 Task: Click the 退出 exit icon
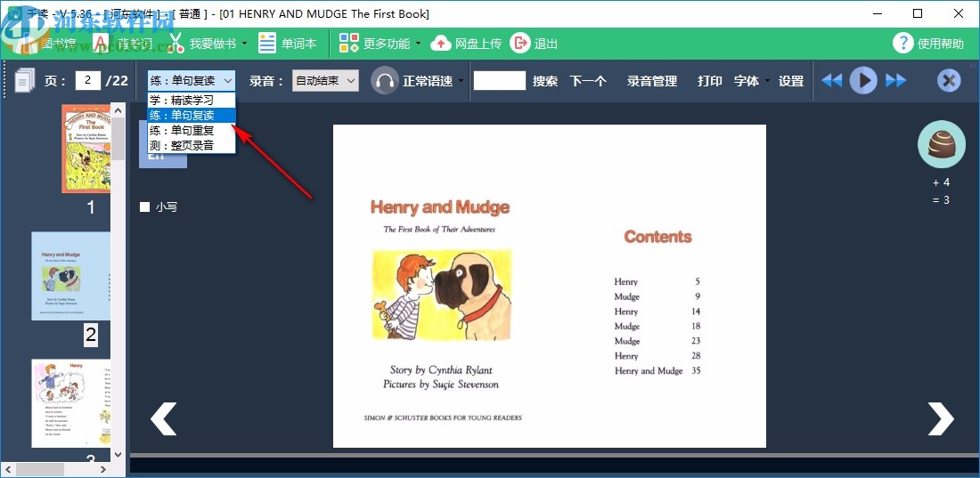point(519,43)
